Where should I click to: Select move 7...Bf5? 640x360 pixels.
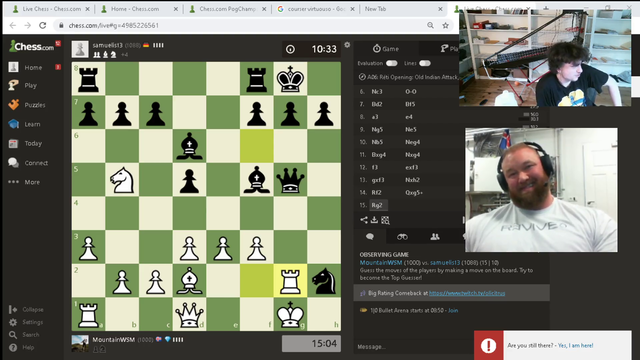(410, 104)
